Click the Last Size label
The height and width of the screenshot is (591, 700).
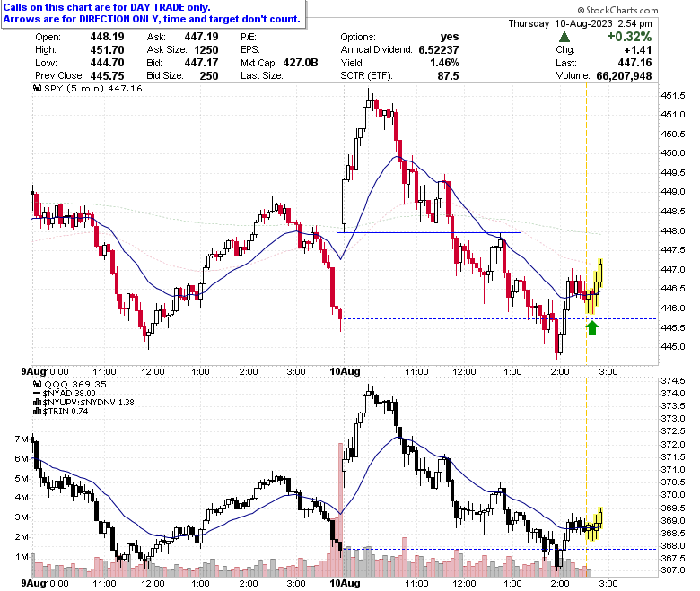(x=262, y=75)
